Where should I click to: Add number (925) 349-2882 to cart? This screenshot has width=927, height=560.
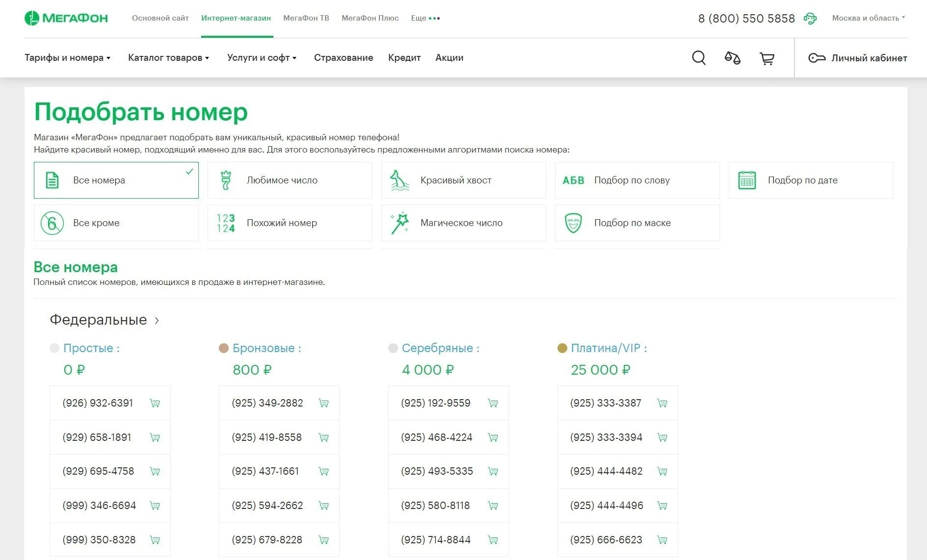(324, 403)
